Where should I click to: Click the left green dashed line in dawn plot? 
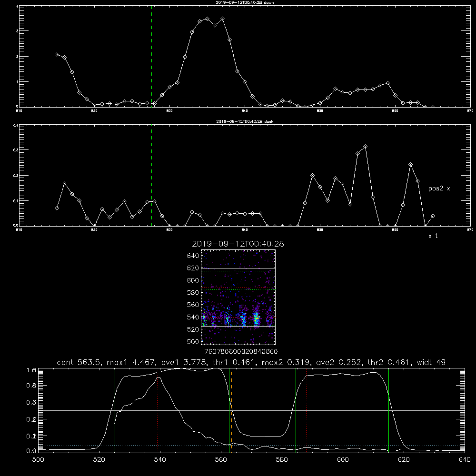(x=151, y=57)
